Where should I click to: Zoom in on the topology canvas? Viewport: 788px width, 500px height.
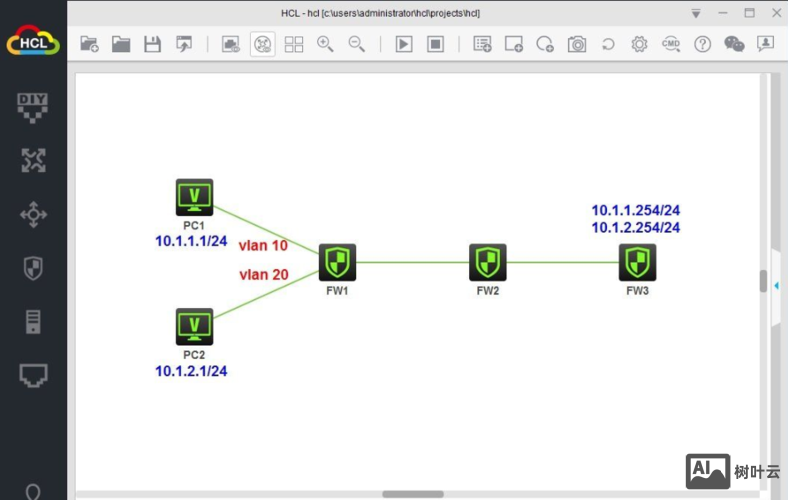tap(325, 44)
